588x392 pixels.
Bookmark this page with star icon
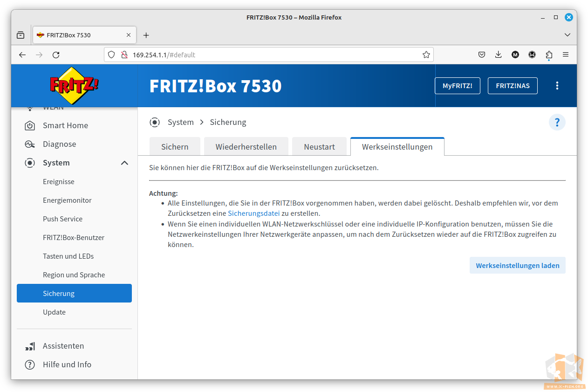(x=426, y=55)
